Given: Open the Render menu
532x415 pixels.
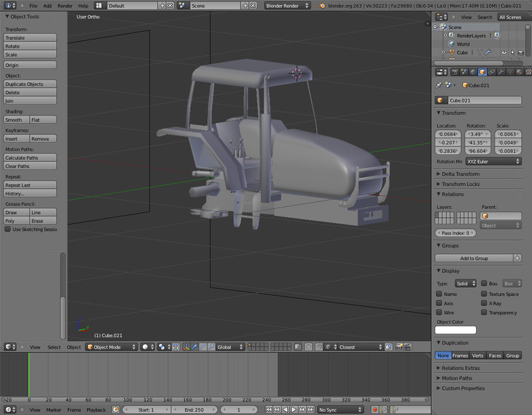Looking at the screenshot, I should 65,6.
